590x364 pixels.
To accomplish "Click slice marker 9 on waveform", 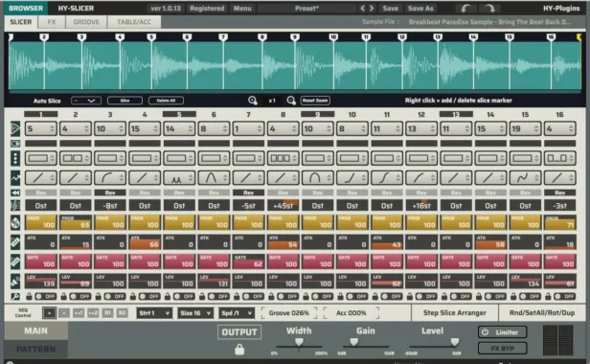I will (295, 37).
